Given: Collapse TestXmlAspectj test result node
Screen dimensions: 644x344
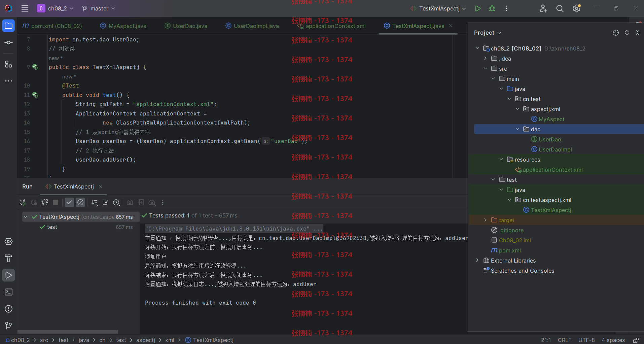Looking at the screenshot, I should [26, 217].
